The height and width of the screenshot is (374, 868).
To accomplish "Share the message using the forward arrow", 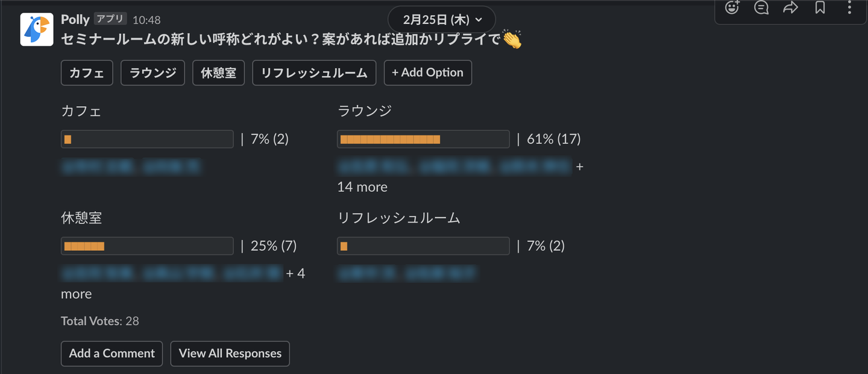I will [x=790, y=8].
